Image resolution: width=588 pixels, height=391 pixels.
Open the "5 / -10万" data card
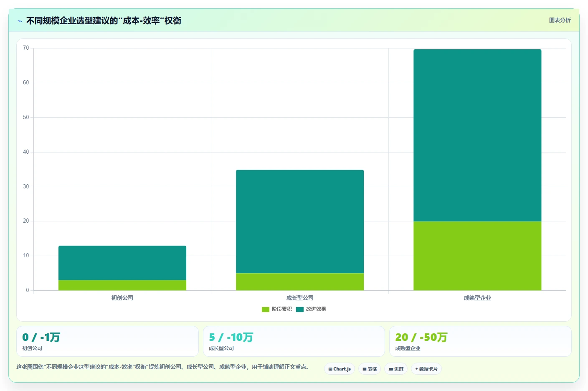(294, 341)
